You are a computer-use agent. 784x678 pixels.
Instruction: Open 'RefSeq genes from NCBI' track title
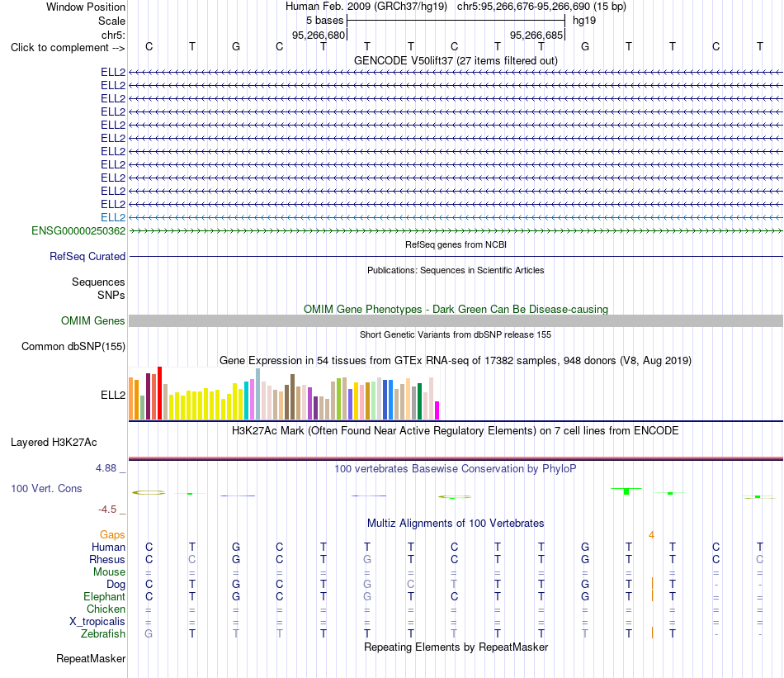(x=456, y=244)
